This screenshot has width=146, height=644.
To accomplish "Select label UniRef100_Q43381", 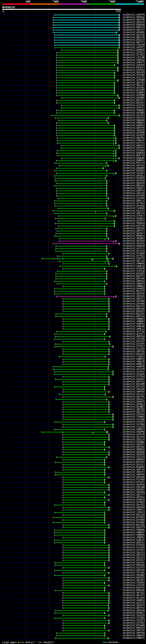I will coord(133,87).
